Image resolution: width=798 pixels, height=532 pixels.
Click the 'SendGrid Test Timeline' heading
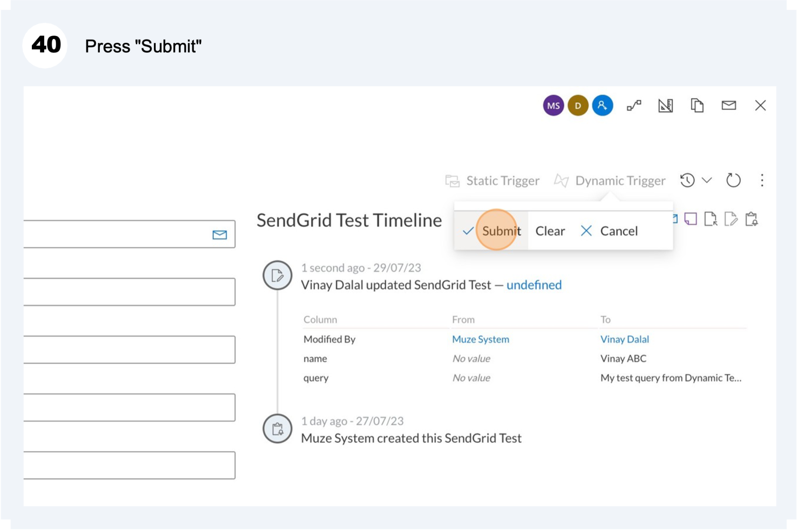click(349, 220)
